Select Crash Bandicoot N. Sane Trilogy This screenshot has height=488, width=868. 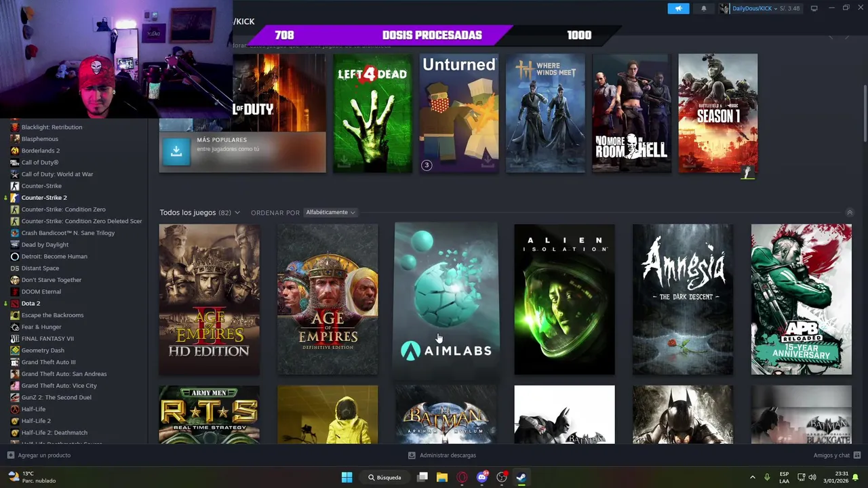pos(68,233)
